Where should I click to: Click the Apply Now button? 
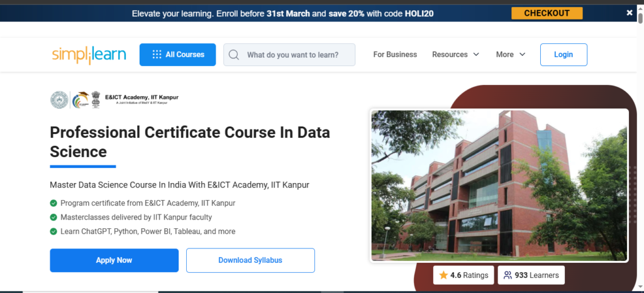(x=114, y=260)
